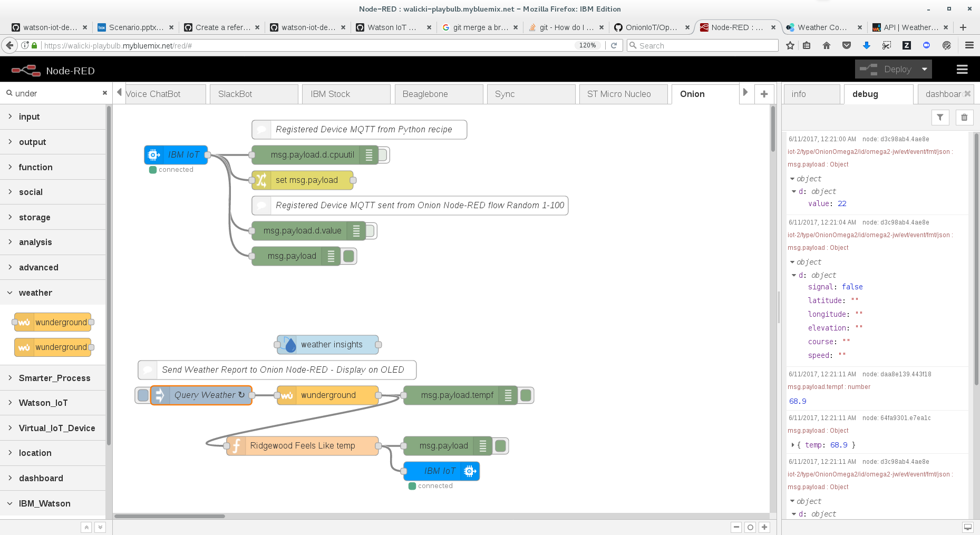Viewport: 980px width, 535px height.
Task: Switch to the Sync flow tab
Action: [531, 94]
